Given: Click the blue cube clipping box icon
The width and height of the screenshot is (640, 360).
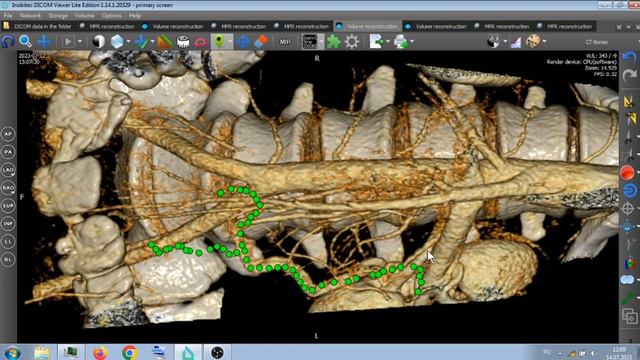Looking at the screenshot, I should pos(117,41).
